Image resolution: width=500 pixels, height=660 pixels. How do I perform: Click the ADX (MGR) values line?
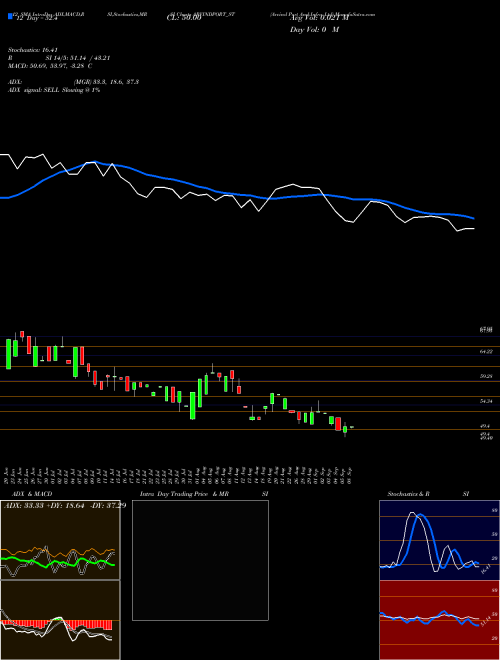click(x=73, y=82)
